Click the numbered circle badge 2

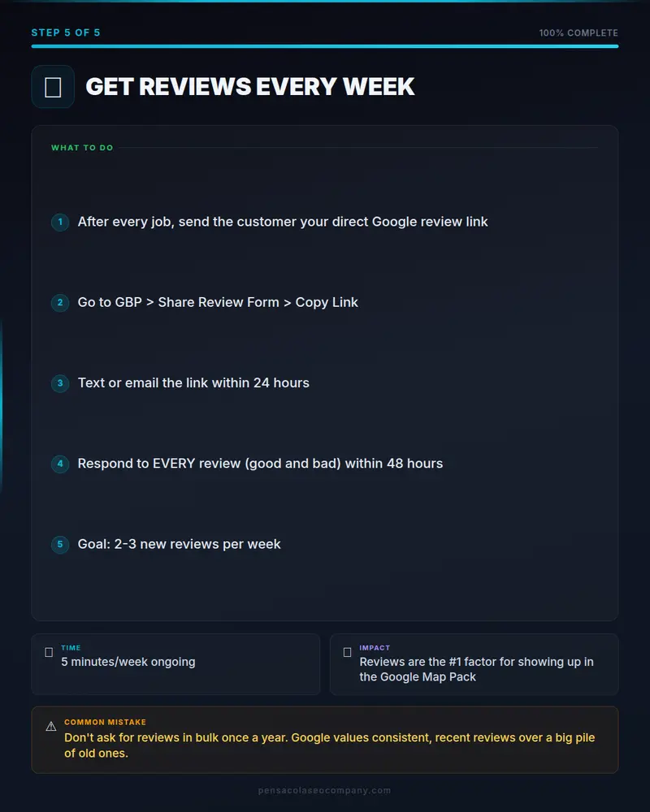[x=60, y=302]
